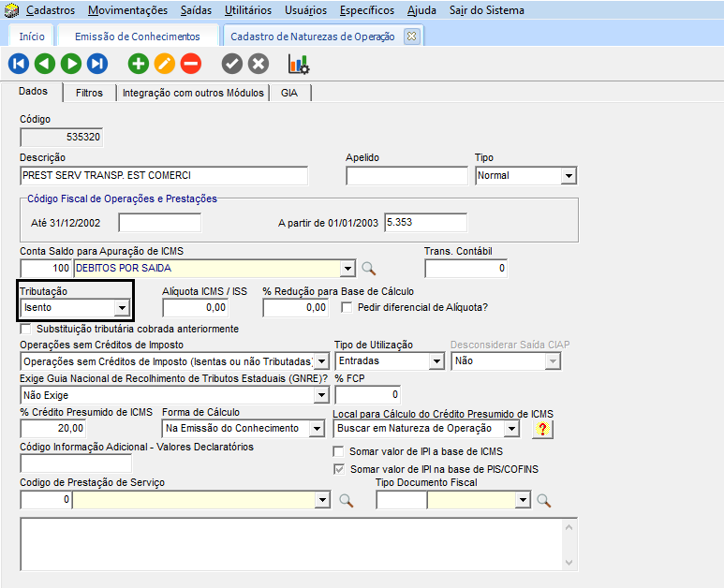724x588 pixels.
Task: Open the chart settings icon
Action: 299,65
